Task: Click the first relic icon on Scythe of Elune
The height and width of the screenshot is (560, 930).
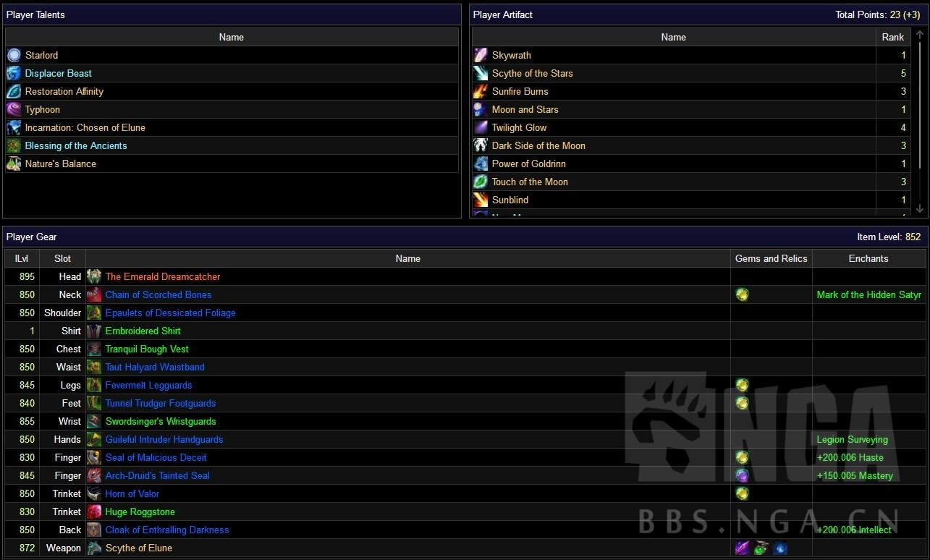Action: tap(742, 548)
